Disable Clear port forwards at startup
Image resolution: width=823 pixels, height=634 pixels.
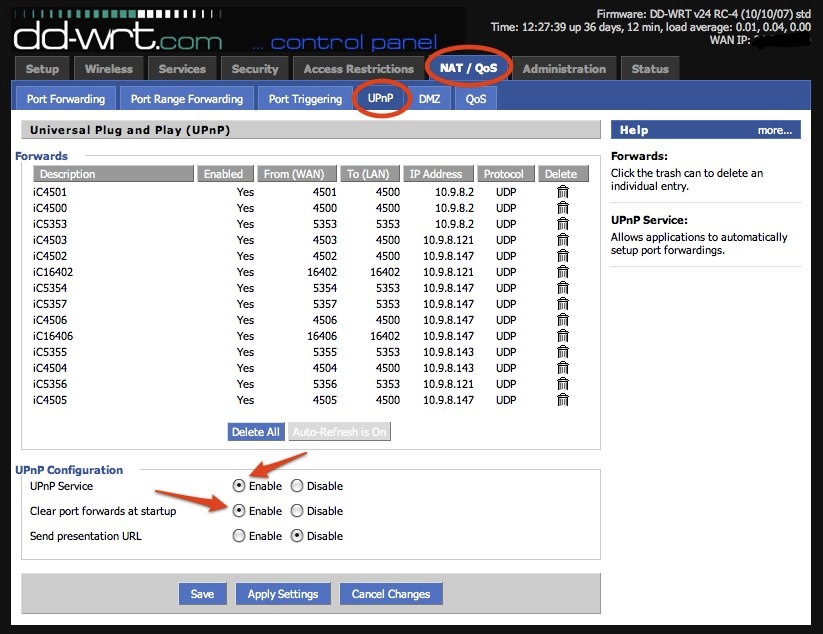click(x=297, y=511)
